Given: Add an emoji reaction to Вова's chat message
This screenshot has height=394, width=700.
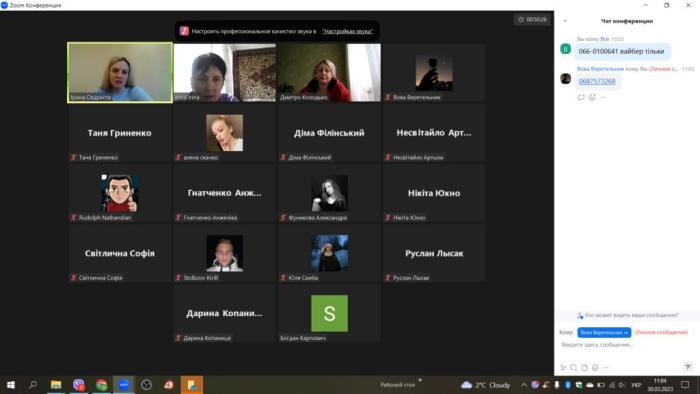Looking at the screenshot, I should click(592, 97).
